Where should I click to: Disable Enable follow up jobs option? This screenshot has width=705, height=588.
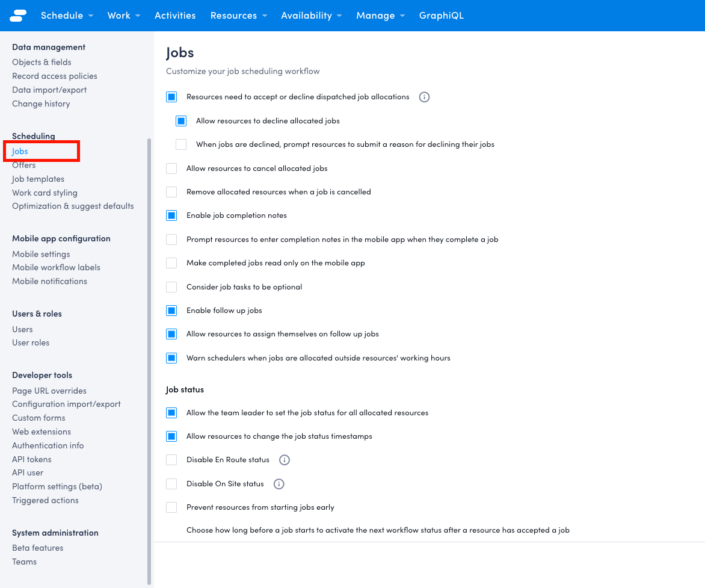pos(171,310)
